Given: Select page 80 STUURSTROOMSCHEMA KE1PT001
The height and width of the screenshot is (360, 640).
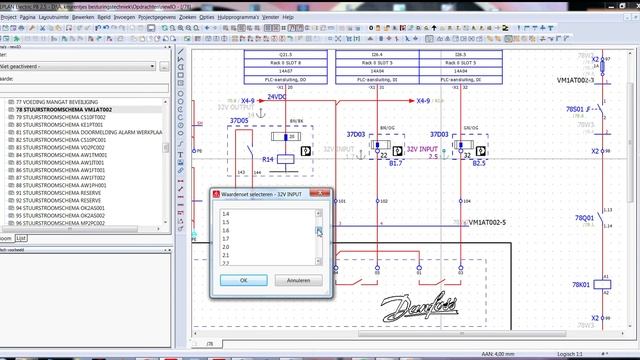Looking at the screenshot, I should pyautogui.click(x=59, y=124).
